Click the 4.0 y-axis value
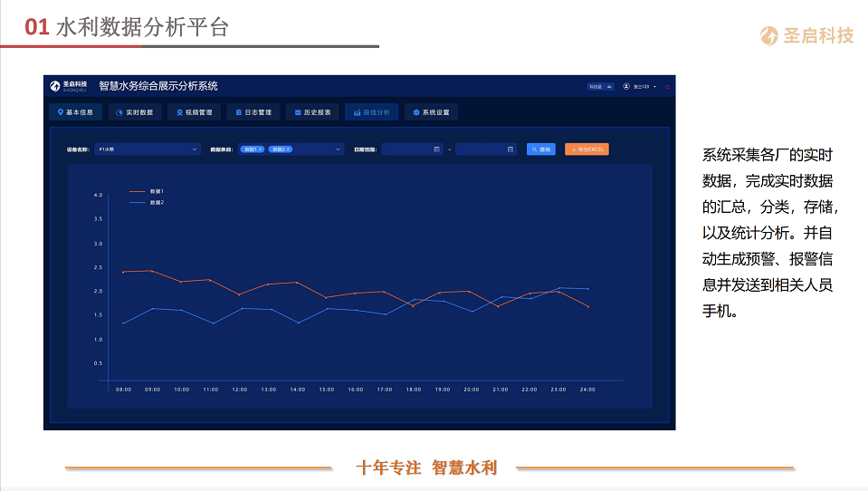The height and width of the screenshot is (491, 868). pos(98,195)
